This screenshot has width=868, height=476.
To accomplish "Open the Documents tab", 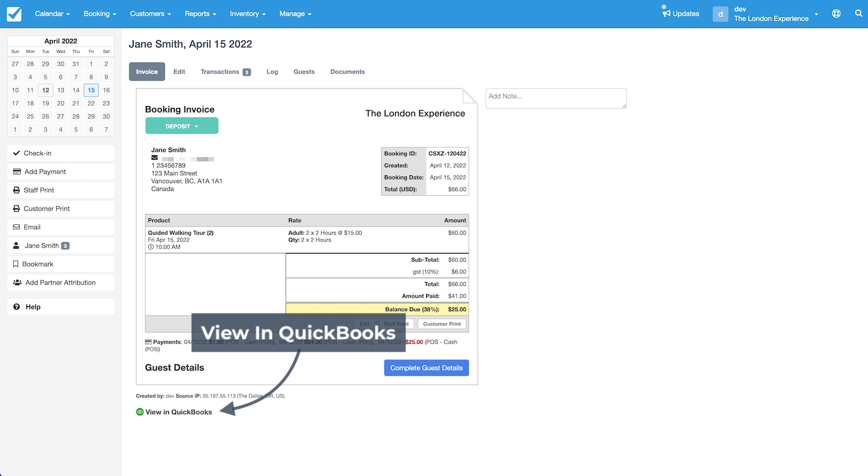I will coord(347,72).
